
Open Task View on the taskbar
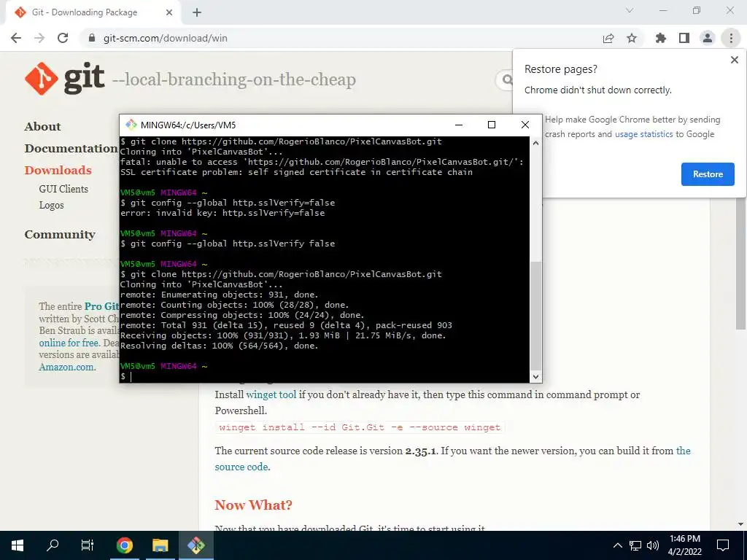[x=88, y=545]
